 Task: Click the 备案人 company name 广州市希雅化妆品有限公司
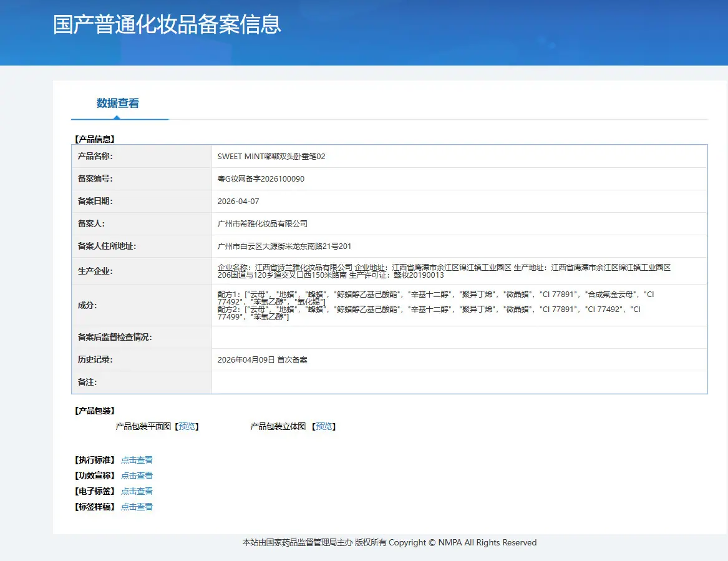click(x=263, y=224)
